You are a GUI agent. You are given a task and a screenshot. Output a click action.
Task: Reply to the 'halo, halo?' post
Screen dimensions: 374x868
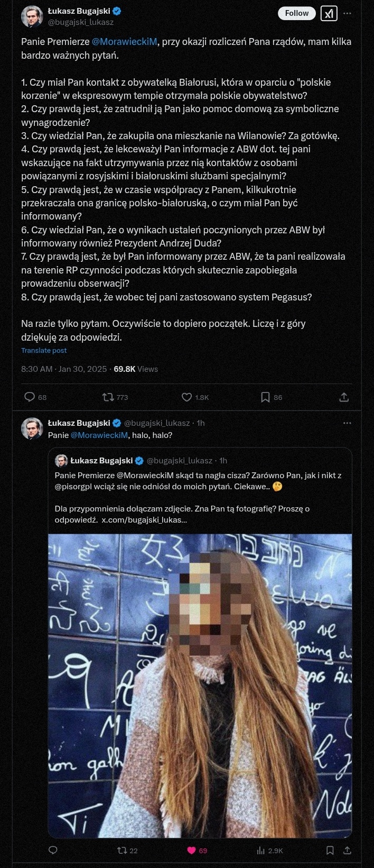click(x=53, y=850)
